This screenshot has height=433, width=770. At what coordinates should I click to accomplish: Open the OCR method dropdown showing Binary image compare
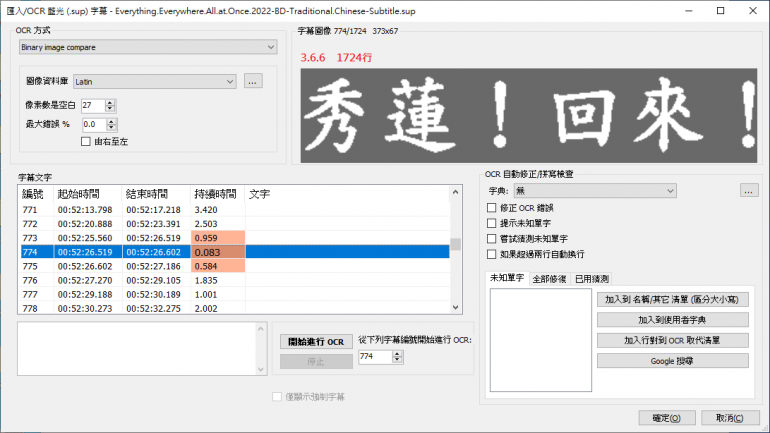click(148, 47)
